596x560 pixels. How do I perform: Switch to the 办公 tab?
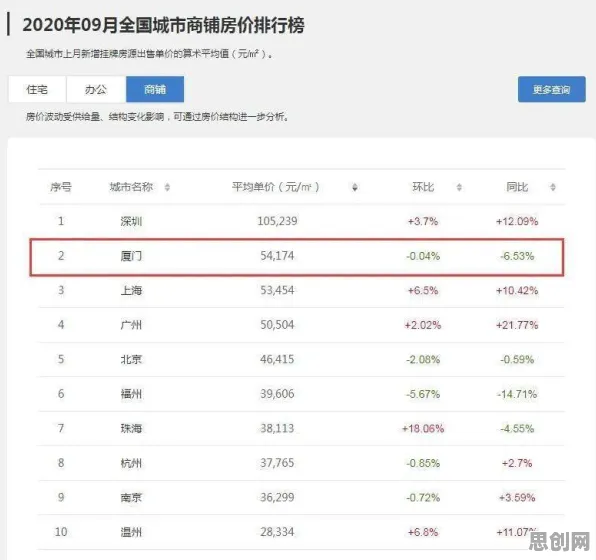pyautogui.click(x=96, y=89)
